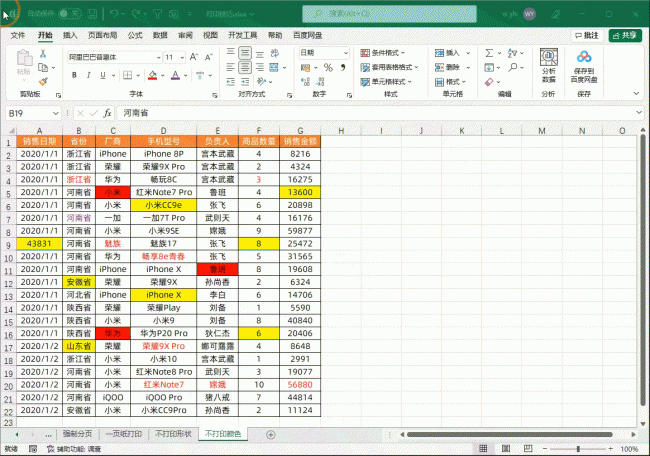Click the Format Painter brush icon
Screen dimensions: 650x456
click(43, 82)
